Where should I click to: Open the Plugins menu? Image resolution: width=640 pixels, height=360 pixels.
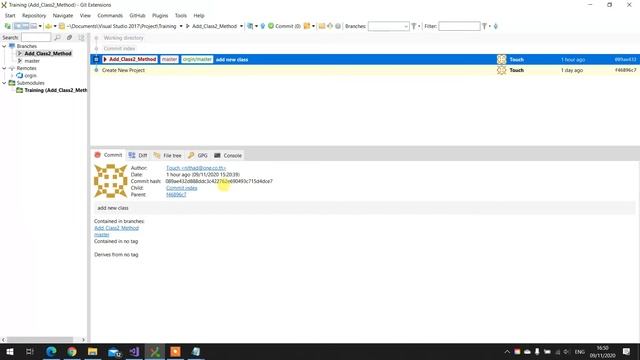pos(160,16)
